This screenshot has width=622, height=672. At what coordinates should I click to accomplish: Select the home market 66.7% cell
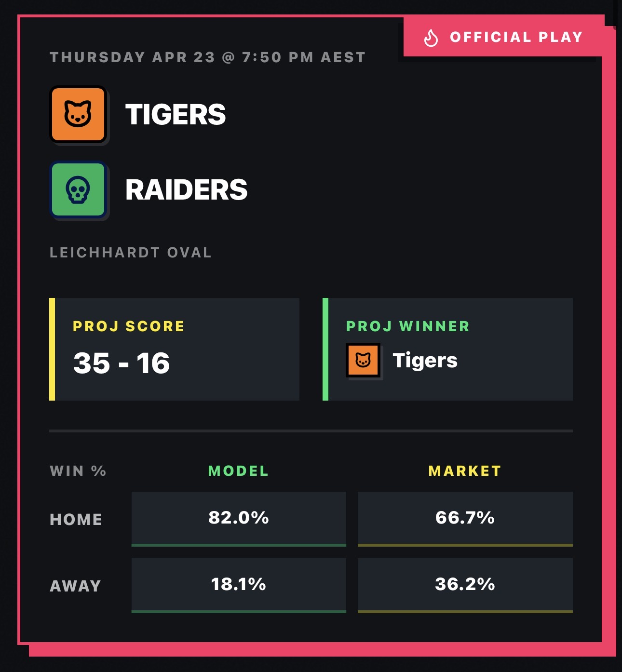[x=465, y=519]
